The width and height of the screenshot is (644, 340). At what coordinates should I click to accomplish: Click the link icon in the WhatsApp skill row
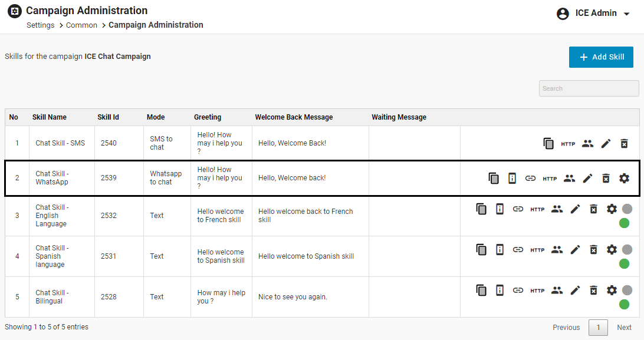(530, 178)
